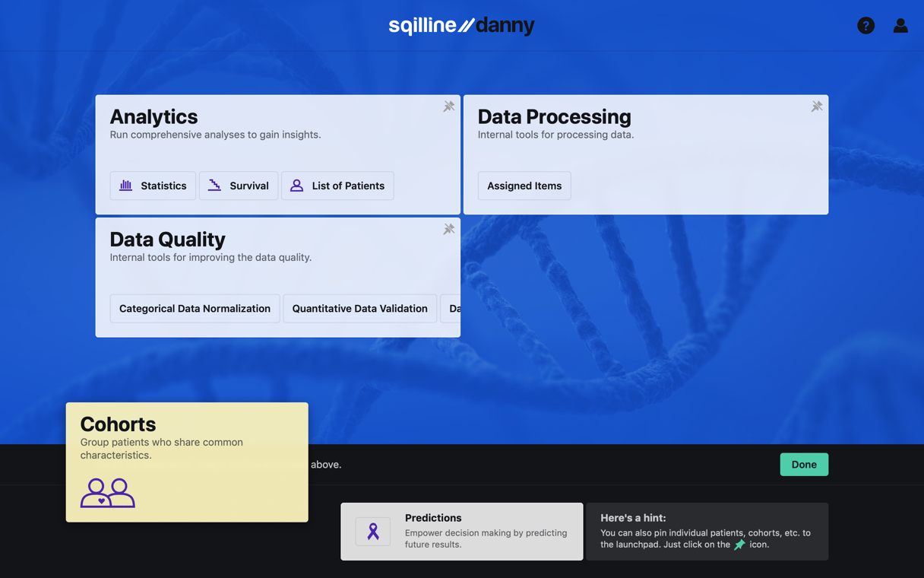This screenshot has width=924, height=578.
Task: Click the sqilline danny logo
Action: [461, 26]
